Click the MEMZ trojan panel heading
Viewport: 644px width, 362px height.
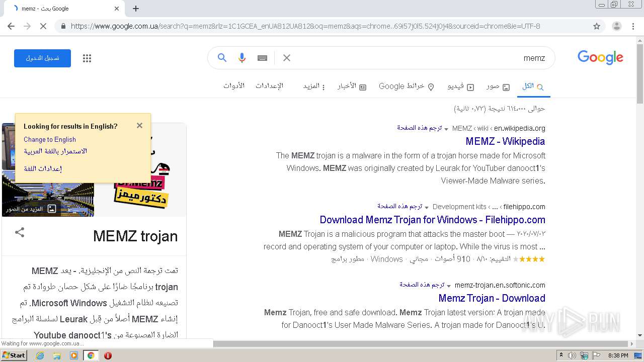(135, 236)
